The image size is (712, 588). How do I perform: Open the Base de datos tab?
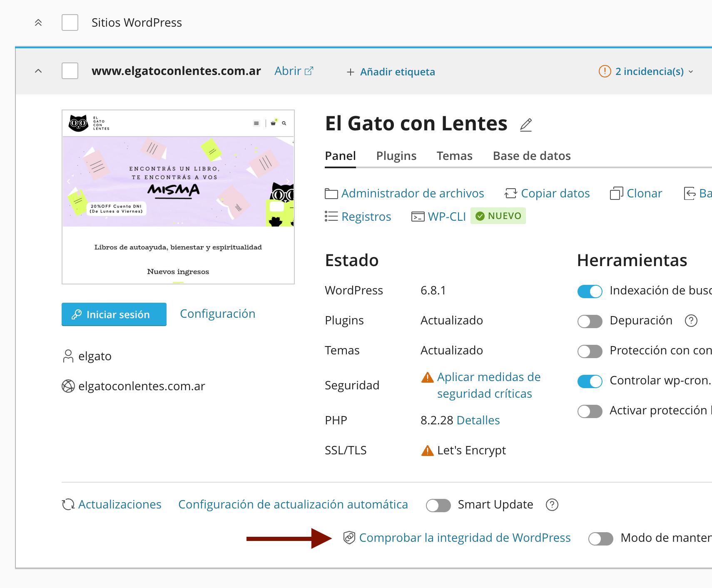[532, 156]
